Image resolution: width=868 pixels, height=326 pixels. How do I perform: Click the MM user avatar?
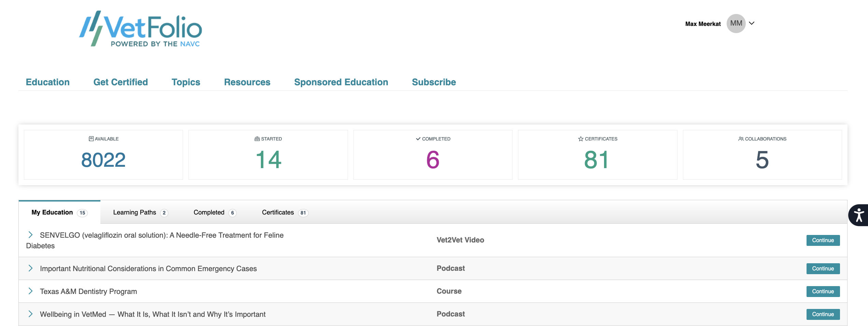(x=736, y=24)
